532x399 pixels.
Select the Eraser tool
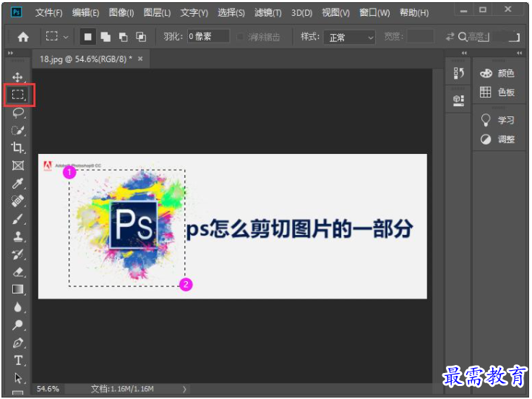18,272
